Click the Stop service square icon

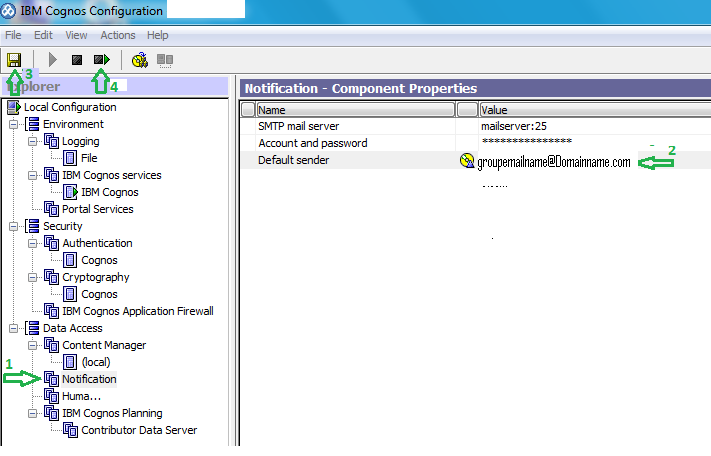pos(77,60)
